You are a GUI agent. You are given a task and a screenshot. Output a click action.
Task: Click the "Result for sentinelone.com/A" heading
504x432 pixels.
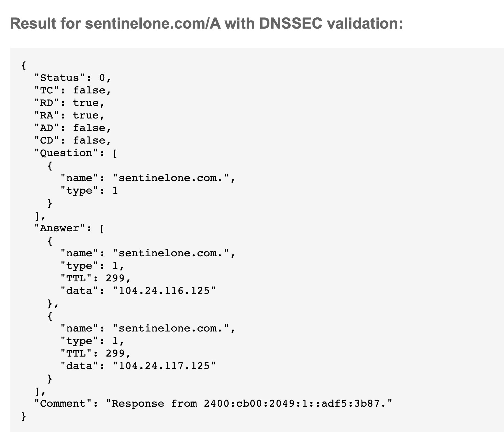pyautogui.click(x=206, y=23)
